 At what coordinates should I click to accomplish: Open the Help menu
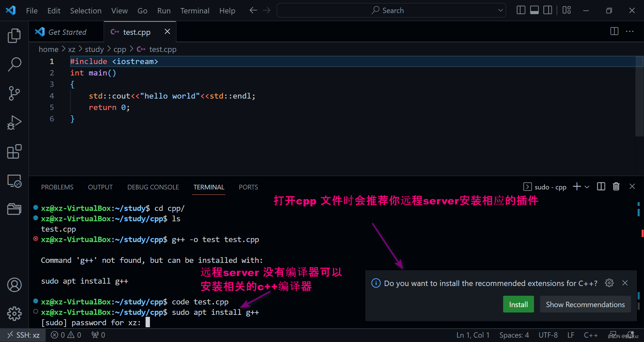[227, 11]
